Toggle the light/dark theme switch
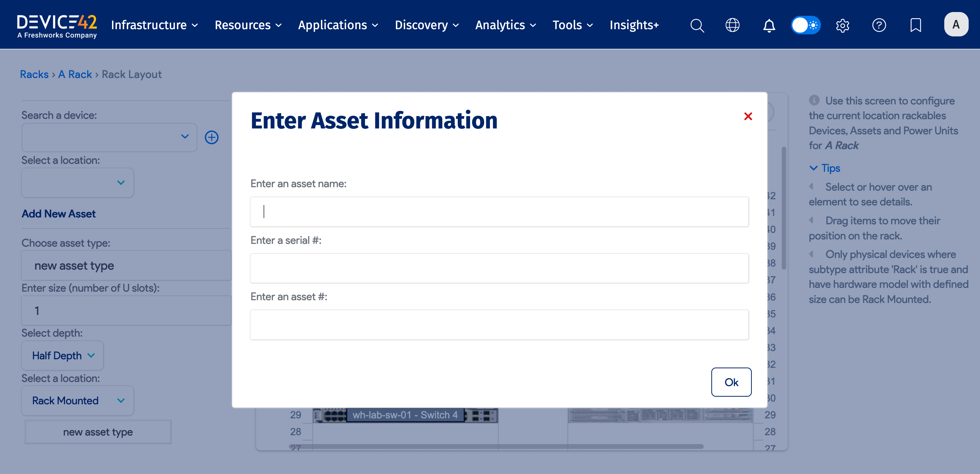Viewport: 980px width, 474px height. click(x=806, y=25)
